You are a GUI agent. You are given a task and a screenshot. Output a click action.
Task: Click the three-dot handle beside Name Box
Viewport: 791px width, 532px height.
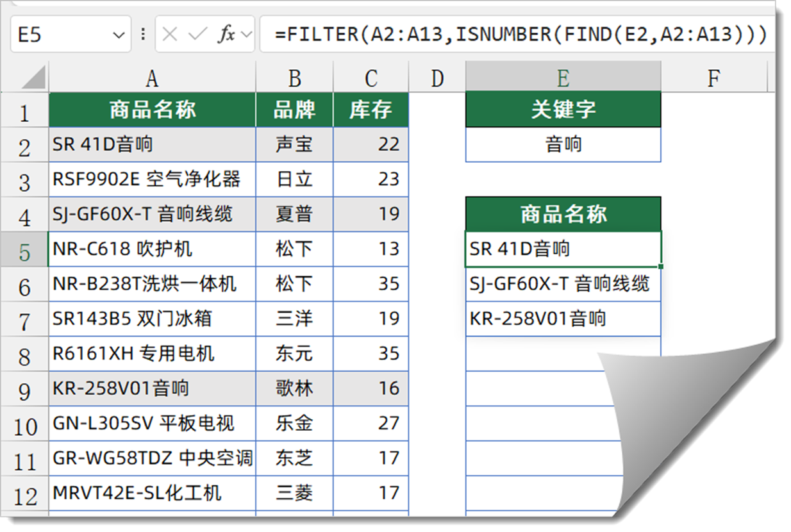tap(142, 35)
